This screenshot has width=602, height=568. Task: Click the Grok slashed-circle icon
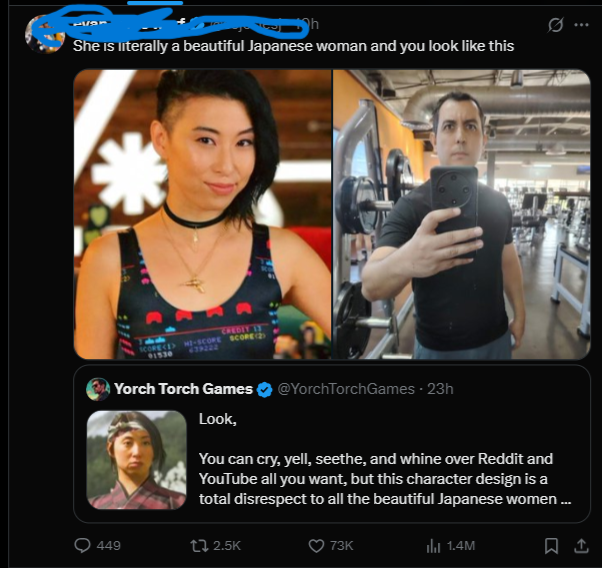(x=556, y=25)
